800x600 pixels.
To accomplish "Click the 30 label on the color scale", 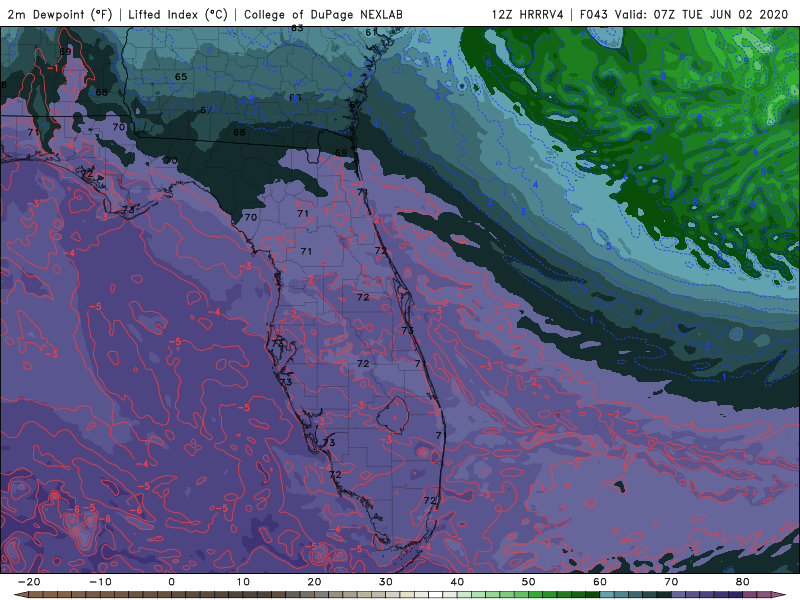I will (386, 582).
